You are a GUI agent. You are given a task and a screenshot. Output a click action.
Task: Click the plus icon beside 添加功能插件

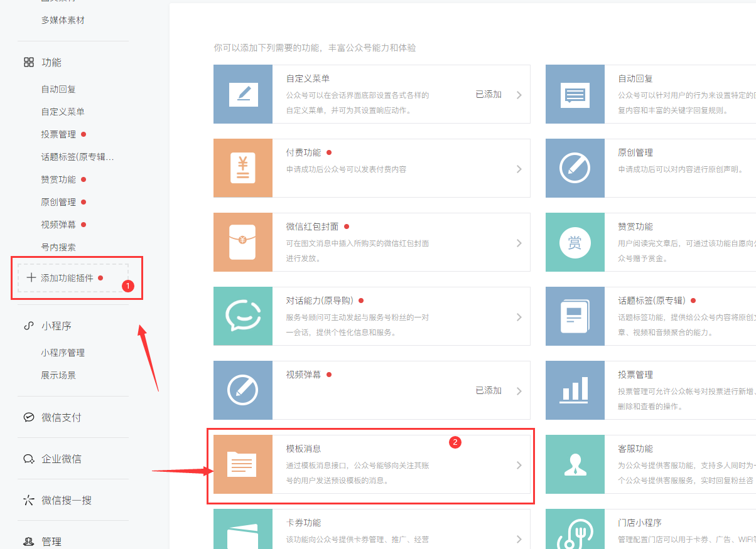tap(31, 277)
